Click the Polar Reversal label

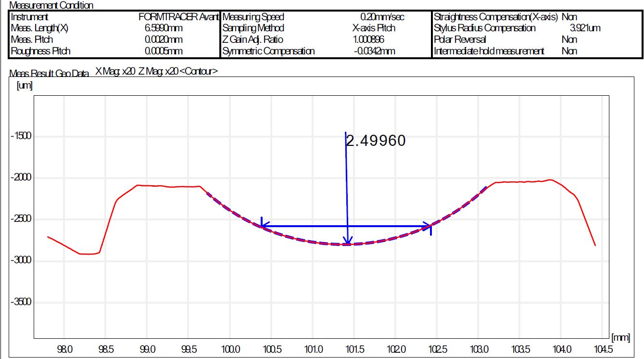pos(460,39)
